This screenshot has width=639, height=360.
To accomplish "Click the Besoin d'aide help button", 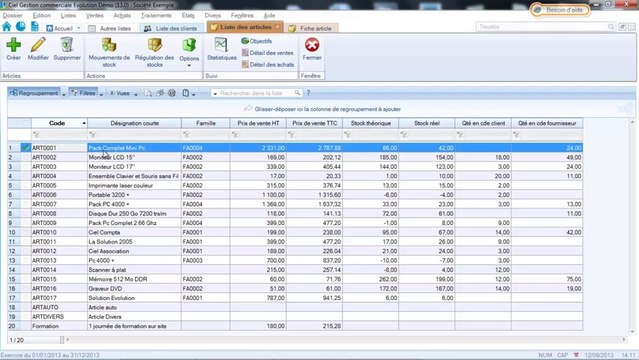I will [560, 10].
